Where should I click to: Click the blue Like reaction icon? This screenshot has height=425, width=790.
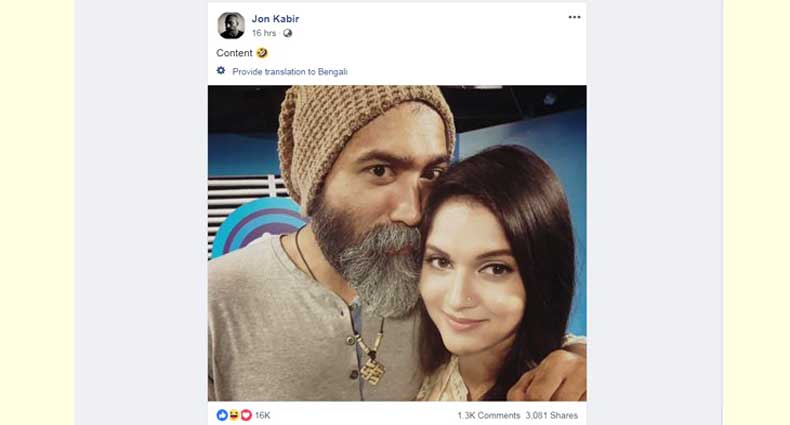222,415
